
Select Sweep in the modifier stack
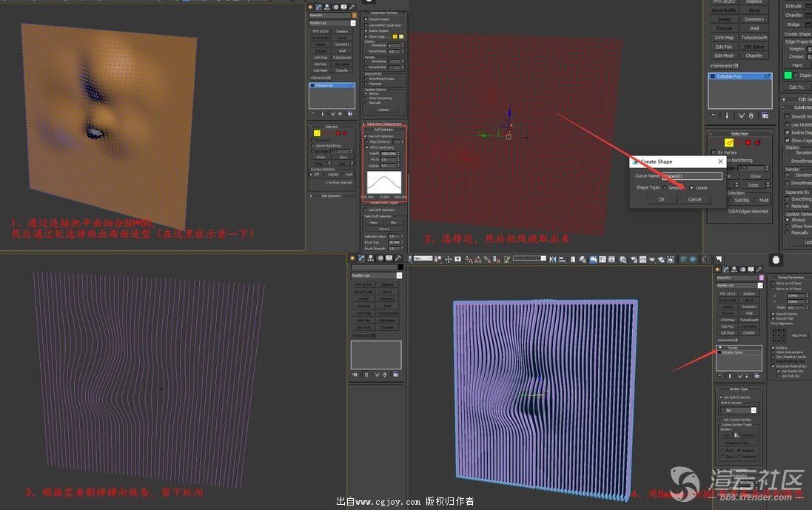[x=731, y=347]
